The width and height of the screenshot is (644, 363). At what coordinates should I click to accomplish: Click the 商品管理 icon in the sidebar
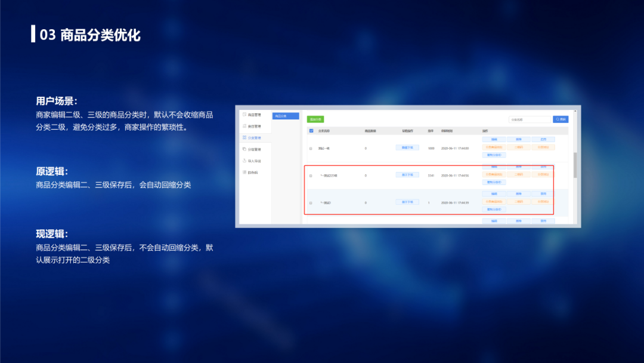pos(244,115)
